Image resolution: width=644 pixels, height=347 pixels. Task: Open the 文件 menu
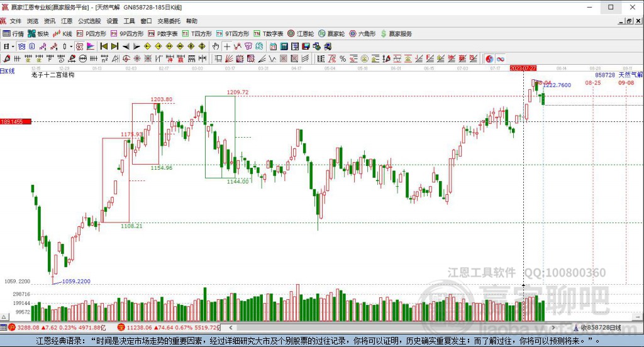[x=16, y=21]
